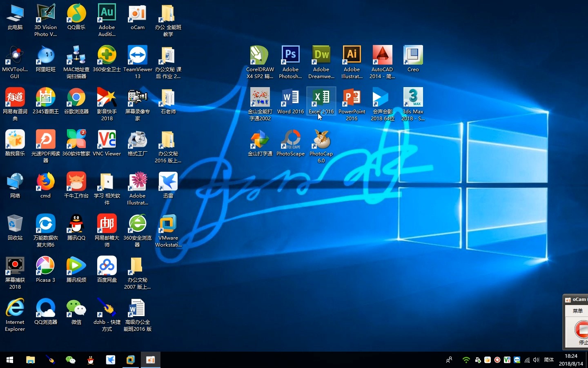The height and width of the screenshot is (368, 588).
Task: Select the Adobe Dreamweaver desktop icon
Action: [321, 62]
